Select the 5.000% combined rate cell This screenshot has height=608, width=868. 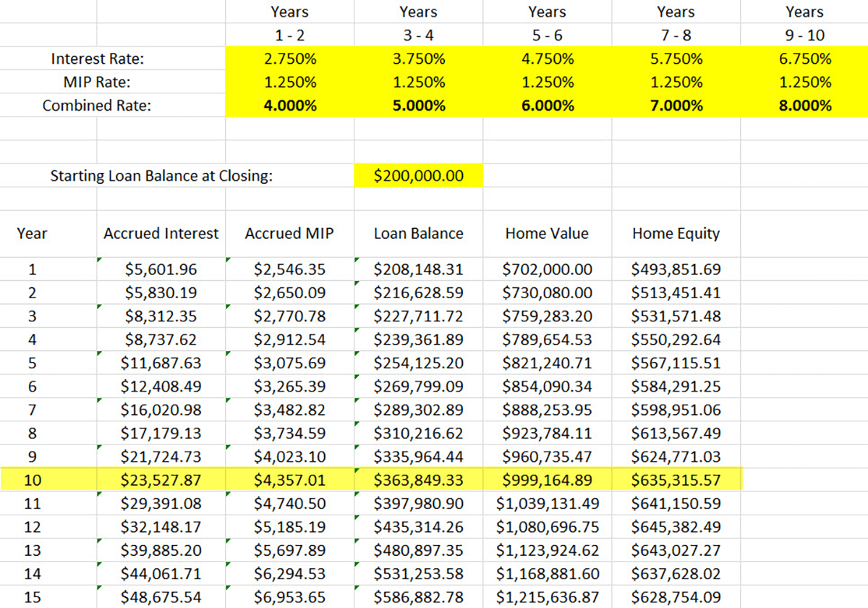coord(419,106)
